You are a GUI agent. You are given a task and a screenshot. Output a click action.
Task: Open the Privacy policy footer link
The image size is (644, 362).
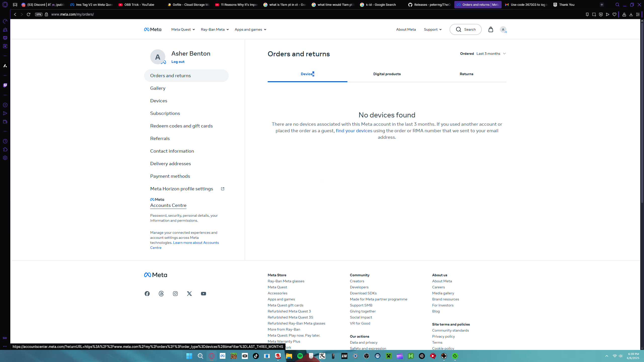[x=444, y=336]
